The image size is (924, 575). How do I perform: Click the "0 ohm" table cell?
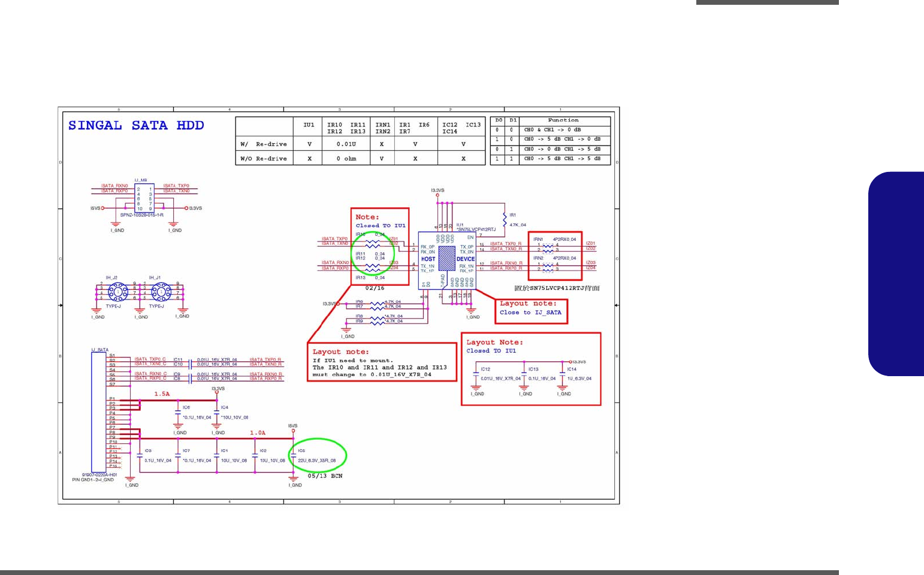click(x=346, y=159)
